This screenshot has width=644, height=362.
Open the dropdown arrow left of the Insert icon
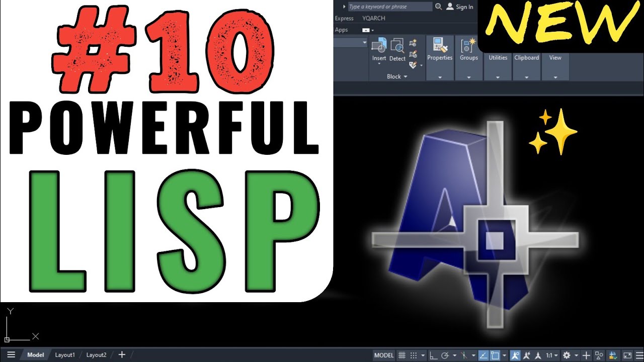365,43
